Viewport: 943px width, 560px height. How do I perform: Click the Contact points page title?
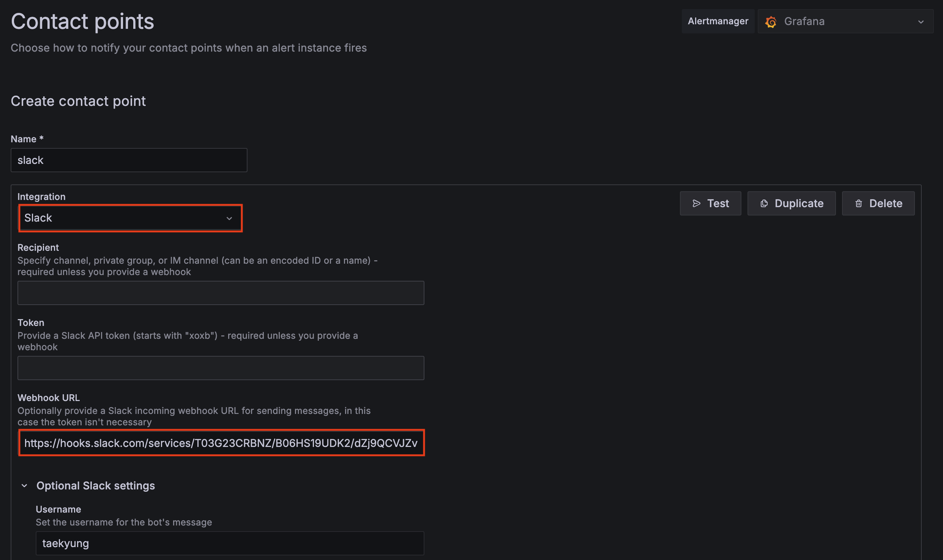pos(82,21)
